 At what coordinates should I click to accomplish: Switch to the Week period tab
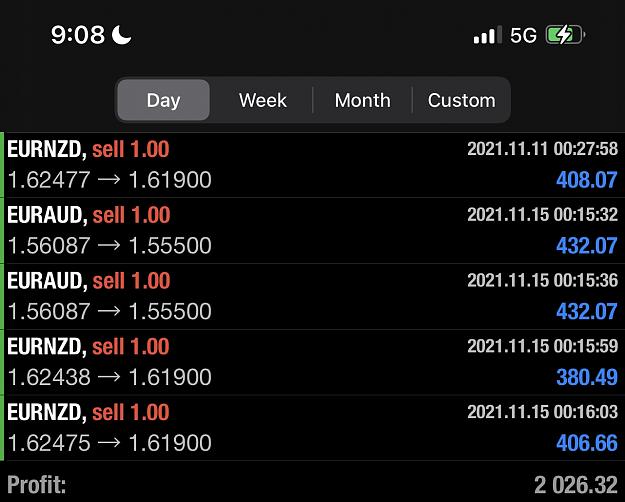pos(263,100)
